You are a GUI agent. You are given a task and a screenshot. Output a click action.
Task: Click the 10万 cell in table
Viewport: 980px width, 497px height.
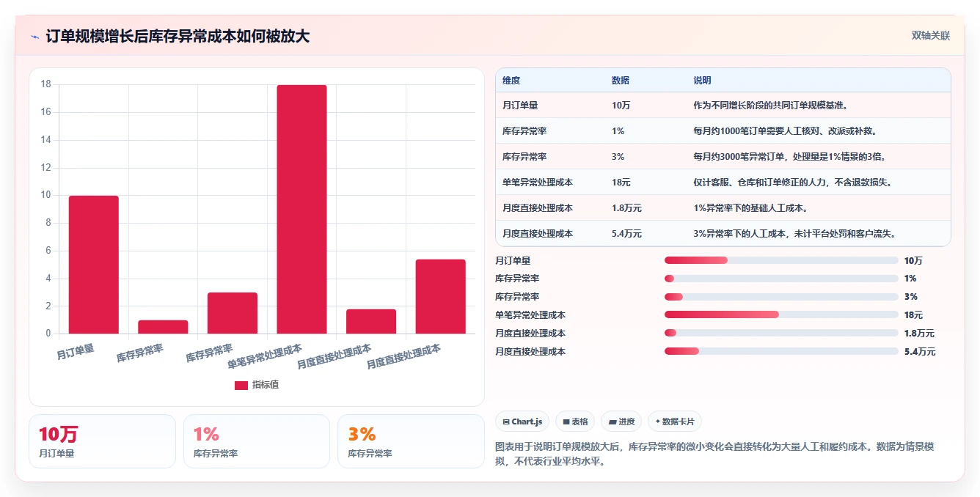pyautogui.click(x=621, y=106)
